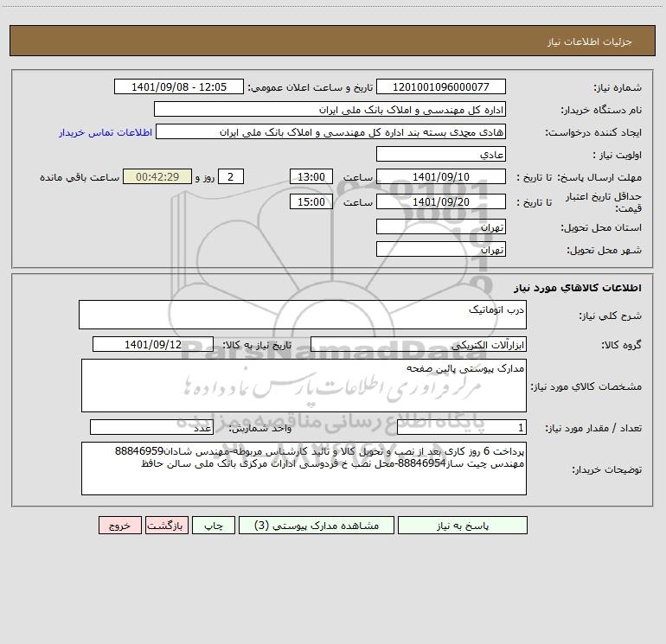Image resolution: width=666 pixels, height=644 pixels.
Task: Click the پاسخ به نیاز button
Action: coord(462,525)
